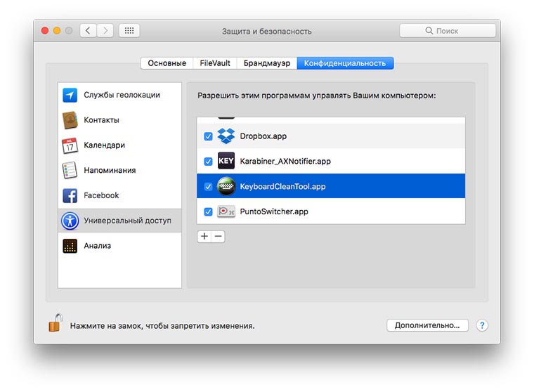Click the Facebook logo icon
The height and width of the screenshot is (392, 534).
[x=70, y=195]
